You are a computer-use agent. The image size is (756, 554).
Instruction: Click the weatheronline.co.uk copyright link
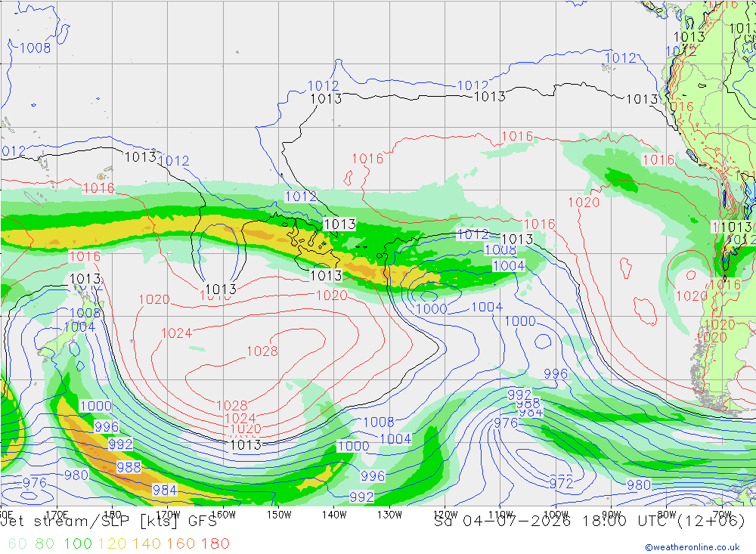click(692, 547)
